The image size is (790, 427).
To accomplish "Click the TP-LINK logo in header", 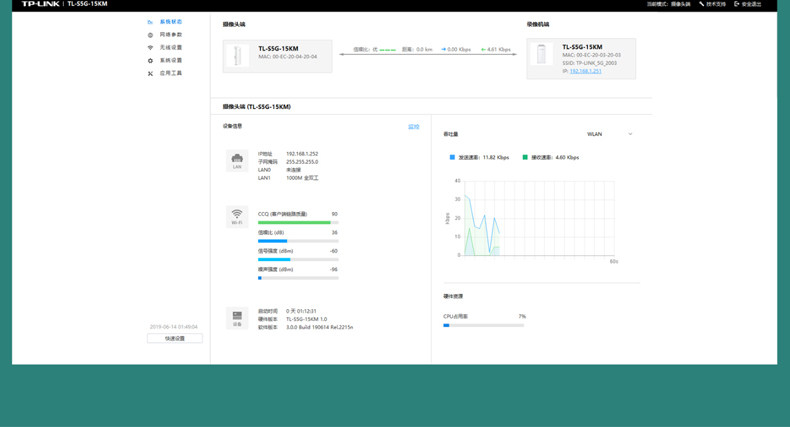I will tap(40, 4).
